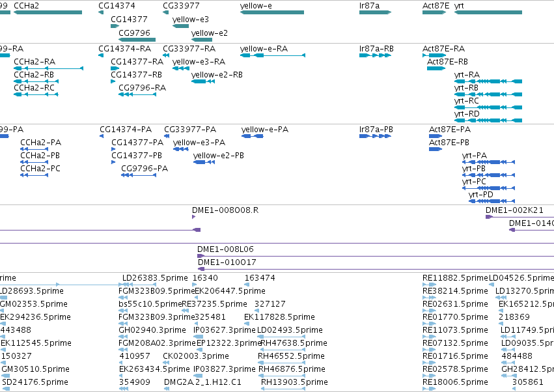
Task: Click EST label LD26383.5prime
Action: pos(155,278)
